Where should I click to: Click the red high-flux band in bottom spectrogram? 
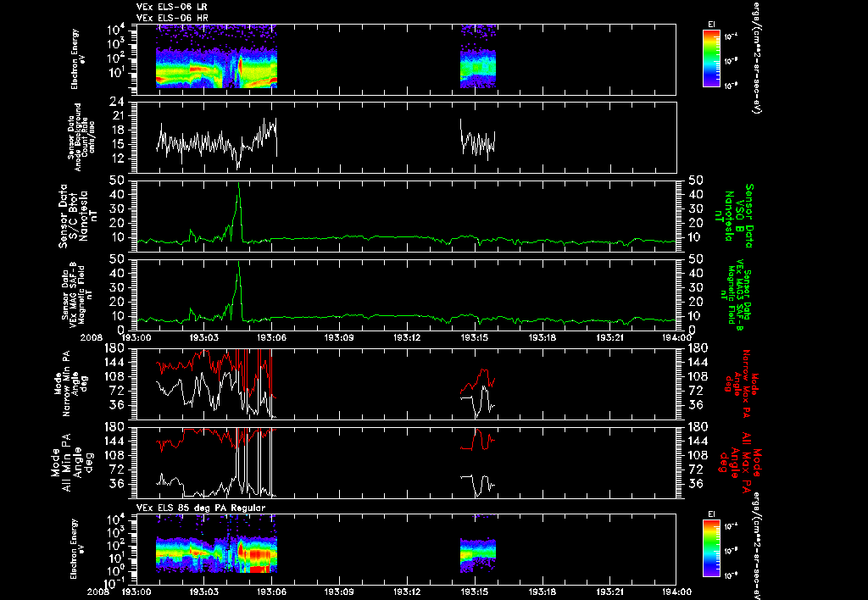pyautogui.click(x=258, y=554)
